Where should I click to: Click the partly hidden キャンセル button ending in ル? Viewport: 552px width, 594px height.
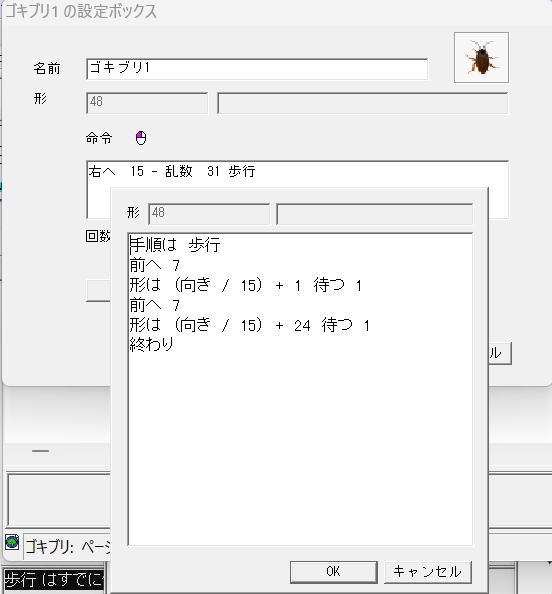tap(500, 353)
